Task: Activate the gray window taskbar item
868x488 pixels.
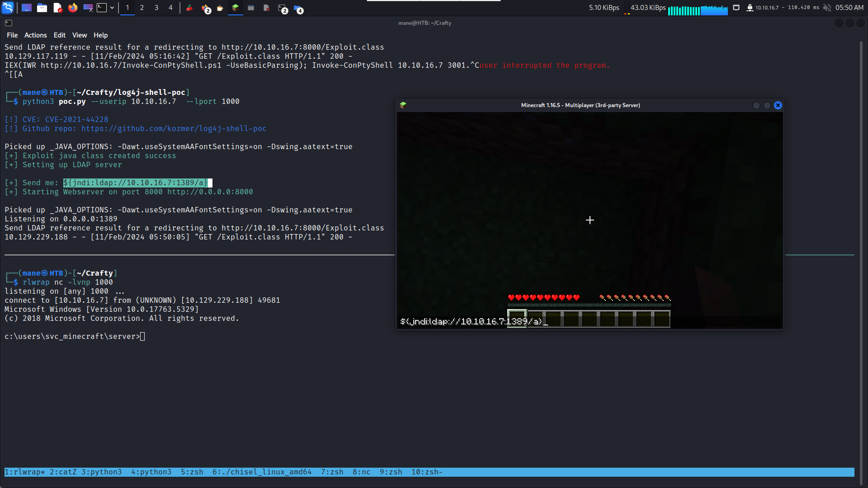Action: click(x=251, y=8)
